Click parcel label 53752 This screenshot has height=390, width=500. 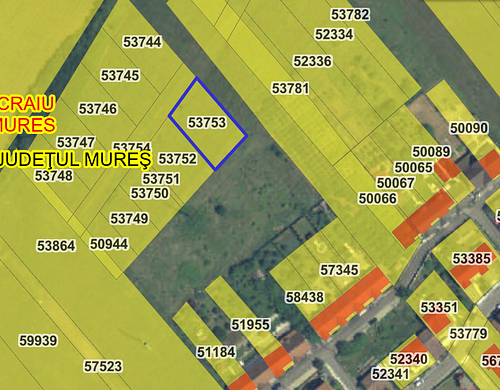point(178,159)
